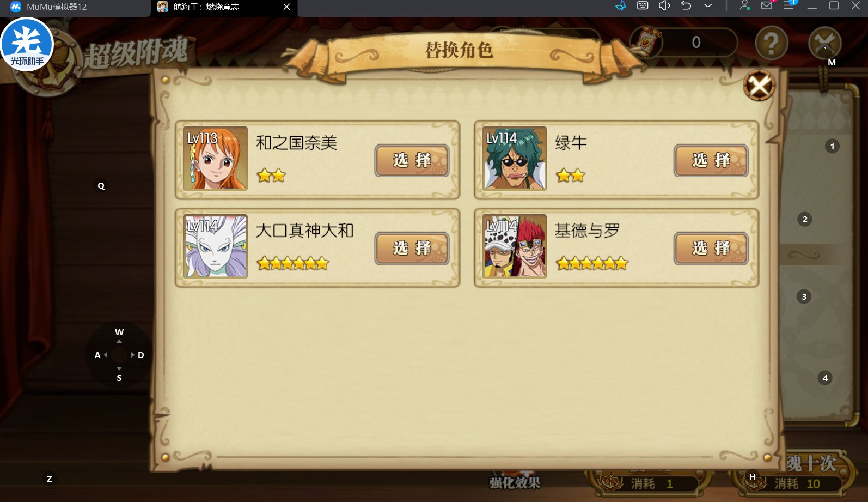Screen dimensions: 868x502
Task: Expand the emulator toolbar chevron dropdown
Action: (708, 6)
